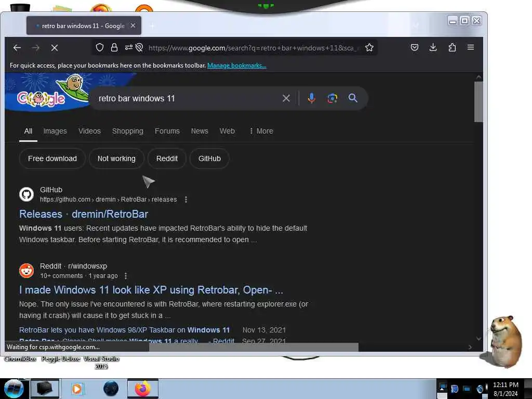Select the All results tab
532x399 pixels.
(x=28, y=131)
